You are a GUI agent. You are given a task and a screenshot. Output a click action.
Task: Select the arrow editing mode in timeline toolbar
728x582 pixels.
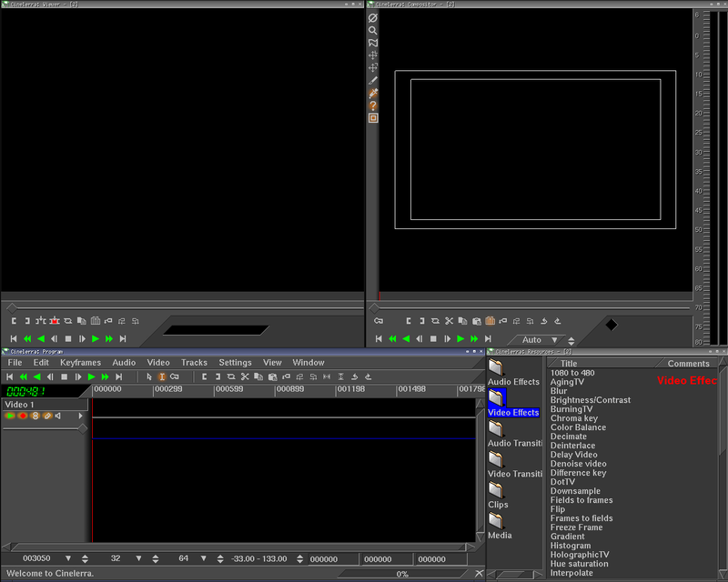149,376
